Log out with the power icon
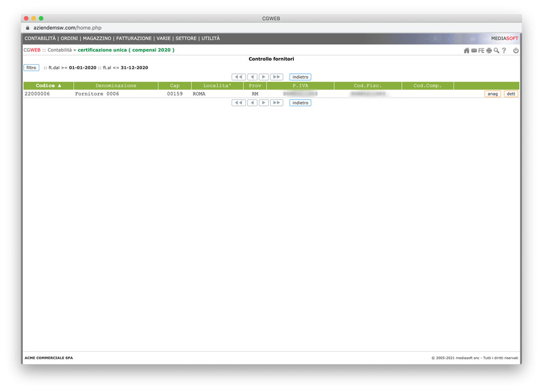Screen dimensions: 543x392 [x=515, y=50]
